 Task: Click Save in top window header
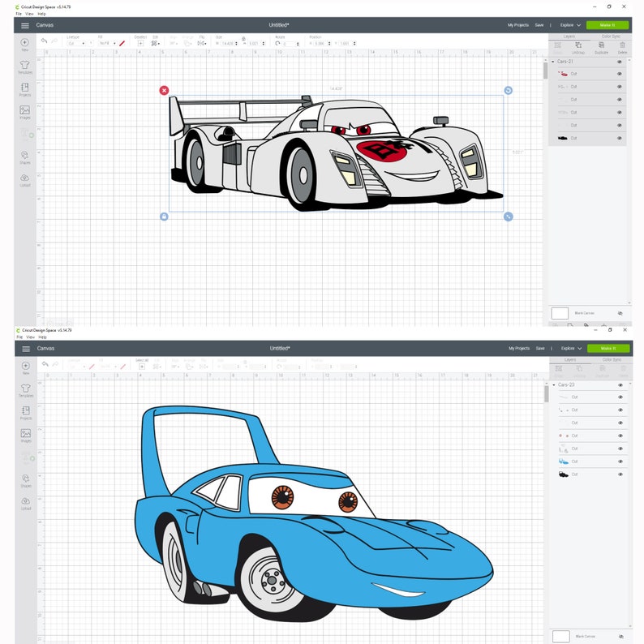[539, 25]
